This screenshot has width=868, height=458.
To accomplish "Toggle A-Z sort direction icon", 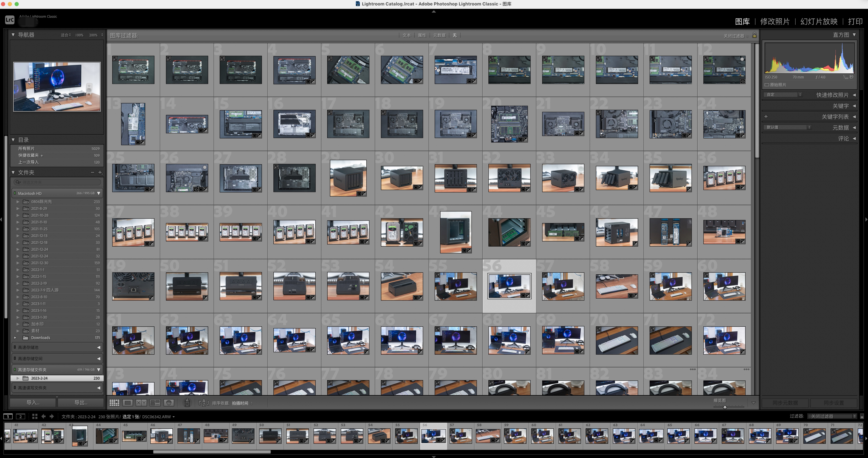I will tap(204, 403).
